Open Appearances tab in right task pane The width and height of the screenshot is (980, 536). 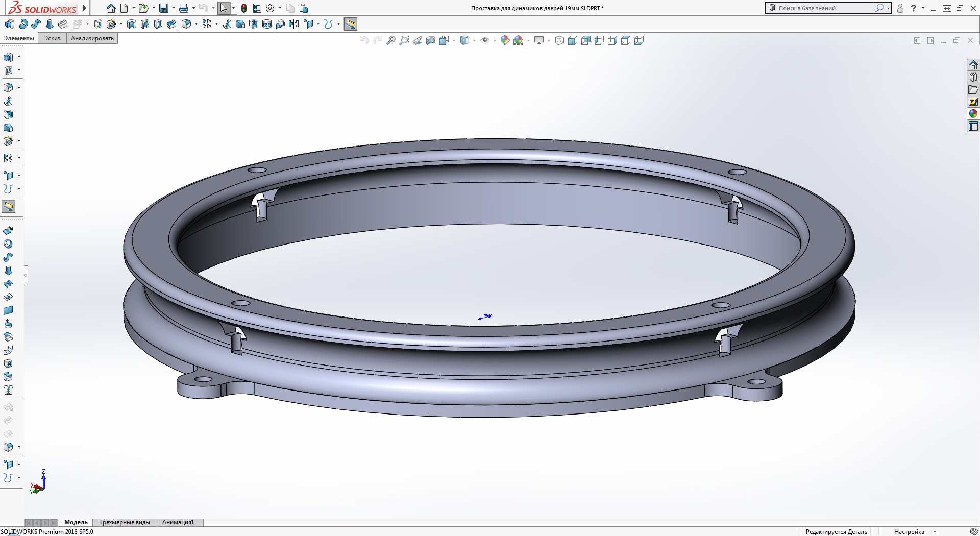(x=973, y=114)
